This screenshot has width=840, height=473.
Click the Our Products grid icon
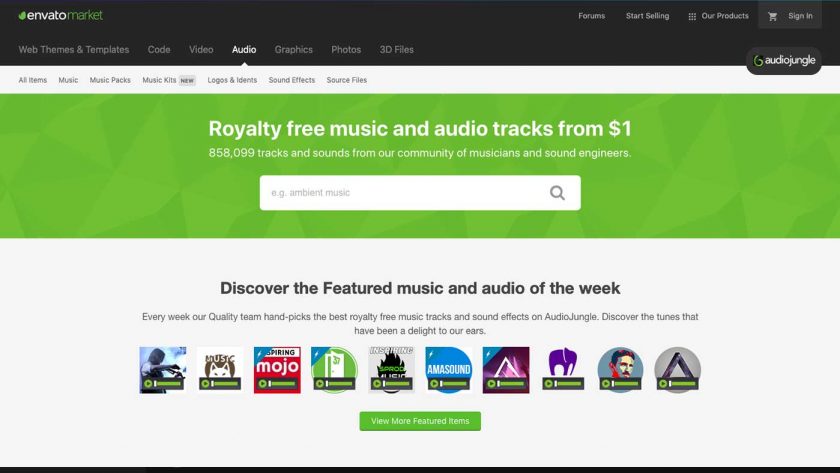pyautogui.click(x=692, y=17)
